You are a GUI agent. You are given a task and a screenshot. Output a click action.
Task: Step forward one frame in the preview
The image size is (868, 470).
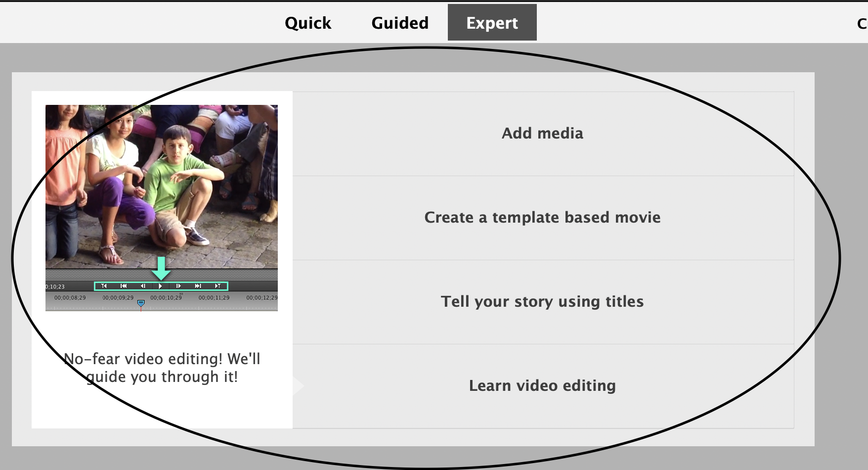[178, 286]
